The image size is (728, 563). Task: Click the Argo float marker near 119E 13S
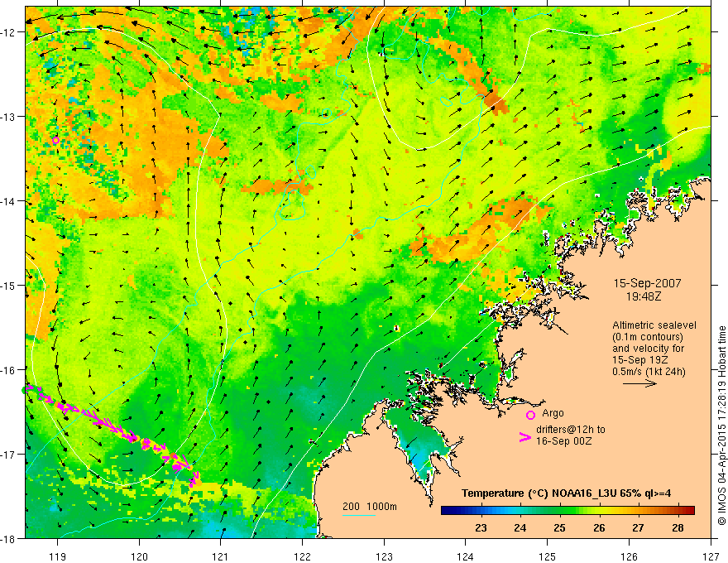pyautogui.click(x=55, y=140)
